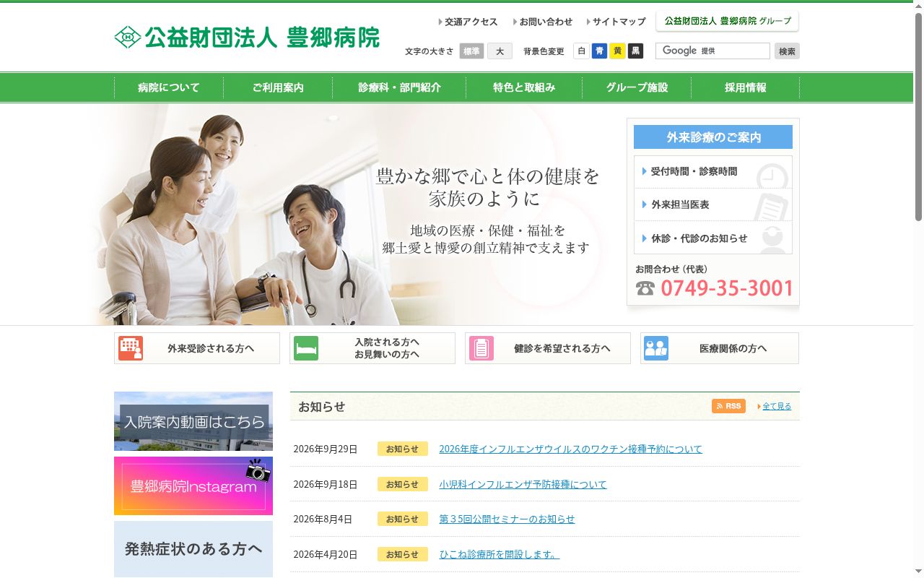Viewport: 924px width, 578px height.
Task: Open the 診療科・部門紹介 menu
Action: [399, 87]
